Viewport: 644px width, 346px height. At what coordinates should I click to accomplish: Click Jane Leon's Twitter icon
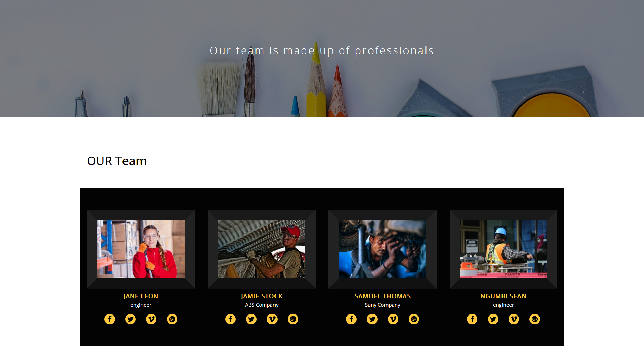point(130,319)
